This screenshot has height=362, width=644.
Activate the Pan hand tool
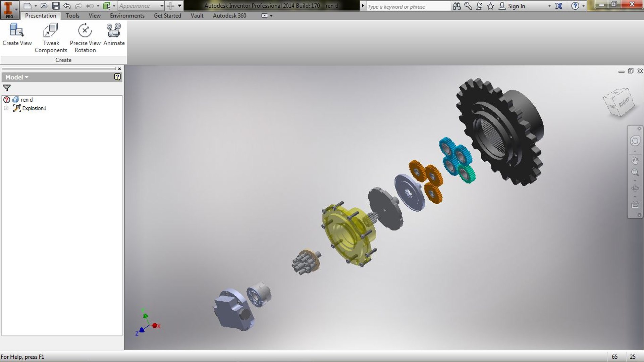click(x=635, y=161)
